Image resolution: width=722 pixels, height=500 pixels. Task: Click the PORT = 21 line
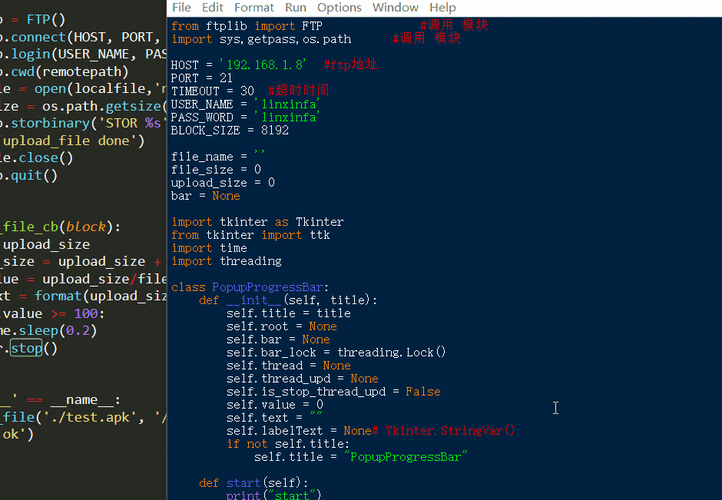pos(202,78)
